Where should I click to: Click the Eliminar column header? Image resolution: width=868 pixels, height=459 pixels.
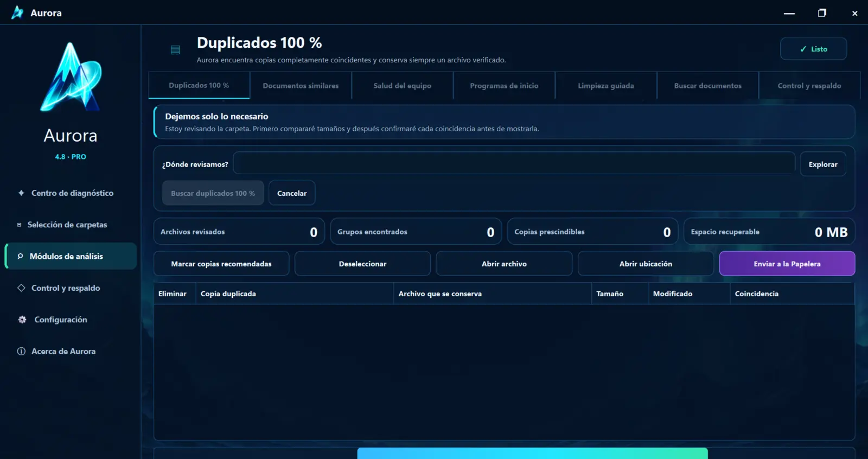175,294
